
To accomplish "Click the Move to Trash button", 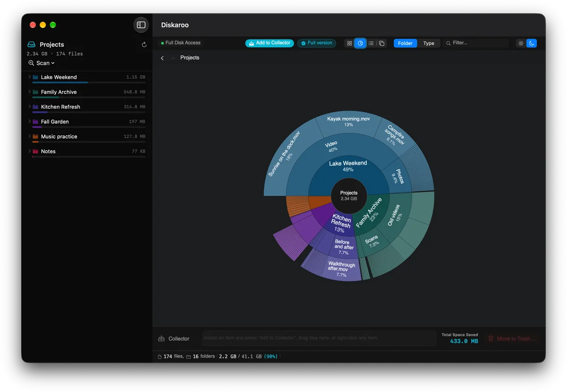I will 512,339.
